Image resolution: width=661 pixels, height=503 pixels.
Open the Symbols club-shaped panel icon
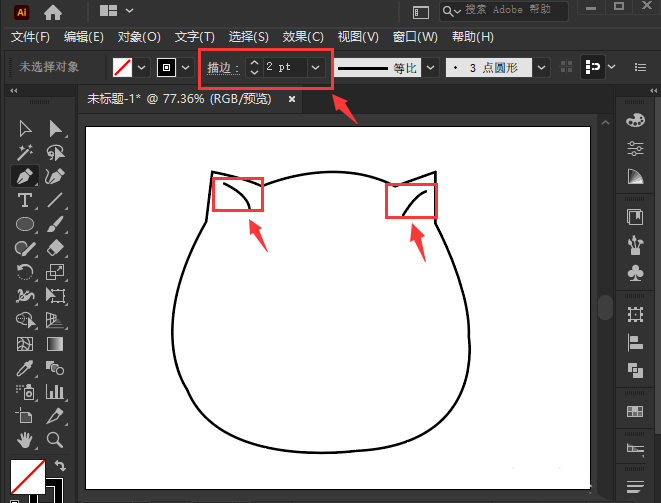(x=634, y=273)
